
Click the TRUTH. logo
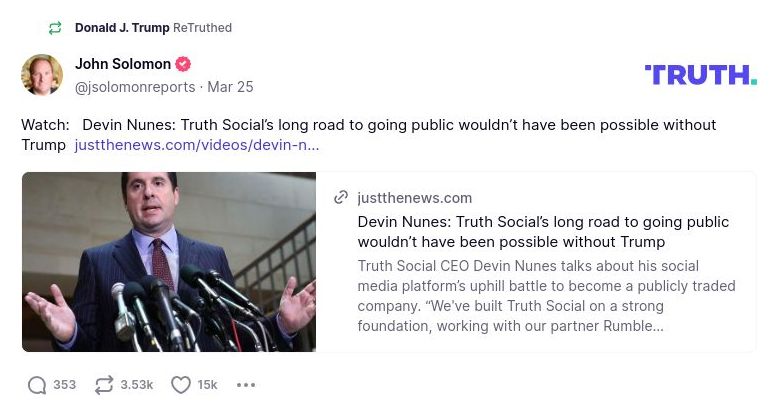click(700, 75)
